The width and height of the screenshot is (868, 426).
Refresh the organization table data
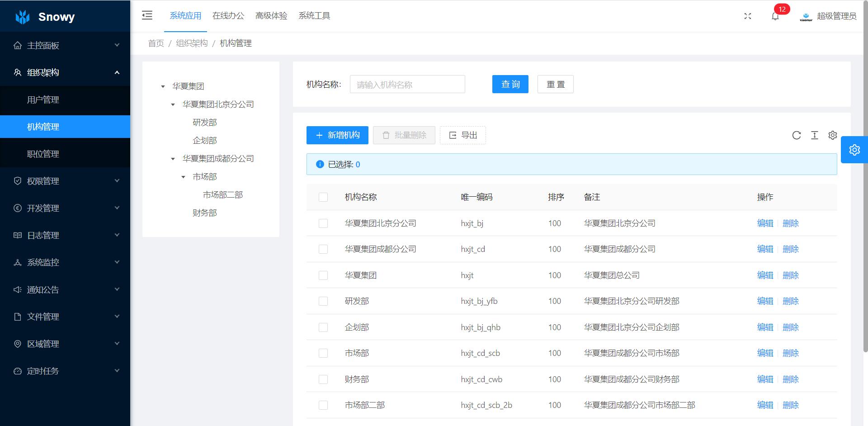[x=796, y=135]
